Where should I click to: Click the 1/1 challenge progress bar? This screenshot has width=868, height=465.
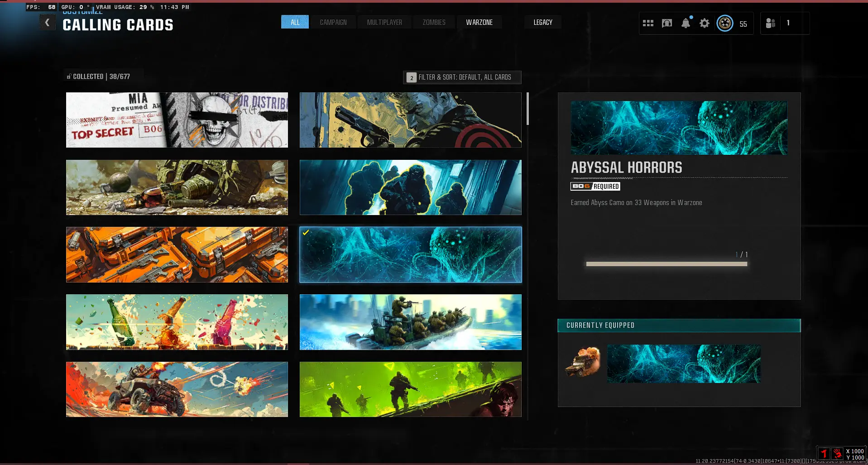click(x=666, y=264)
